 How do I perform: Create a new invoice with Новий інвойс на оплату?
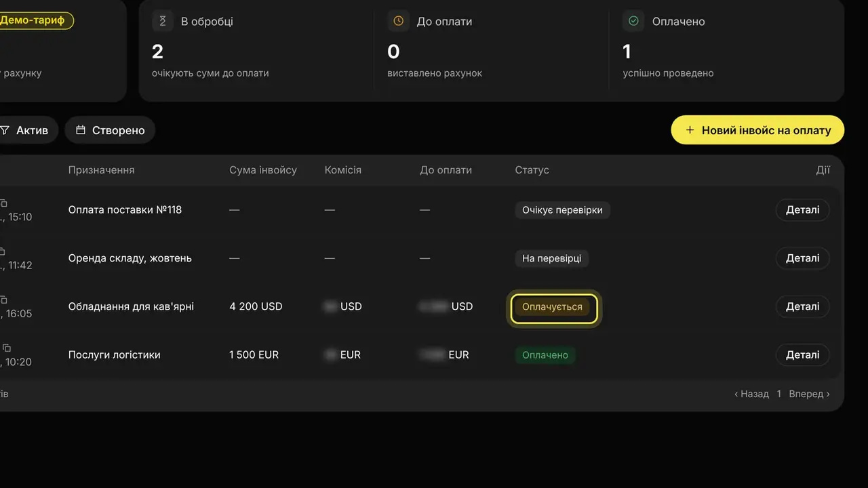(x=757, y=130)
